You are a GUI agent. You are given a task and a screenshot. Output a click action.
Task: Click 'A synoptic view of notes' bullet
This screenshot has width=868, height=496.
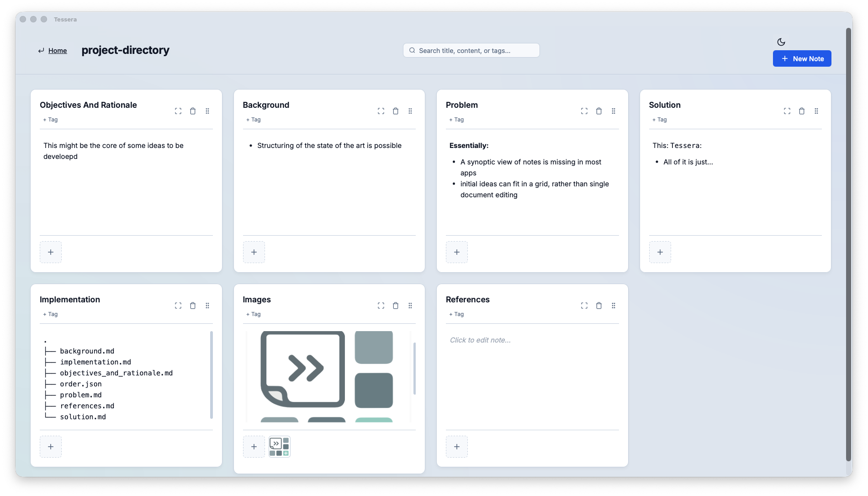pyautogui.click(x=531, y=167)
